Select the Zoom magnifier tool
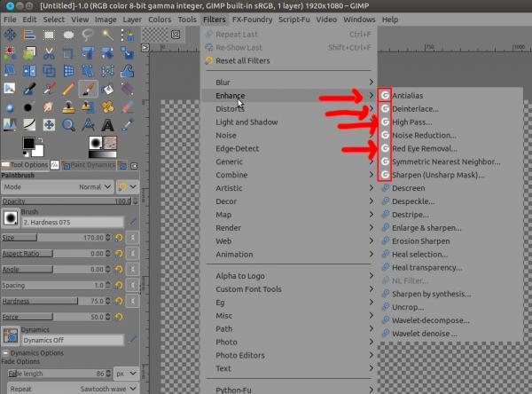 (68, 125)
